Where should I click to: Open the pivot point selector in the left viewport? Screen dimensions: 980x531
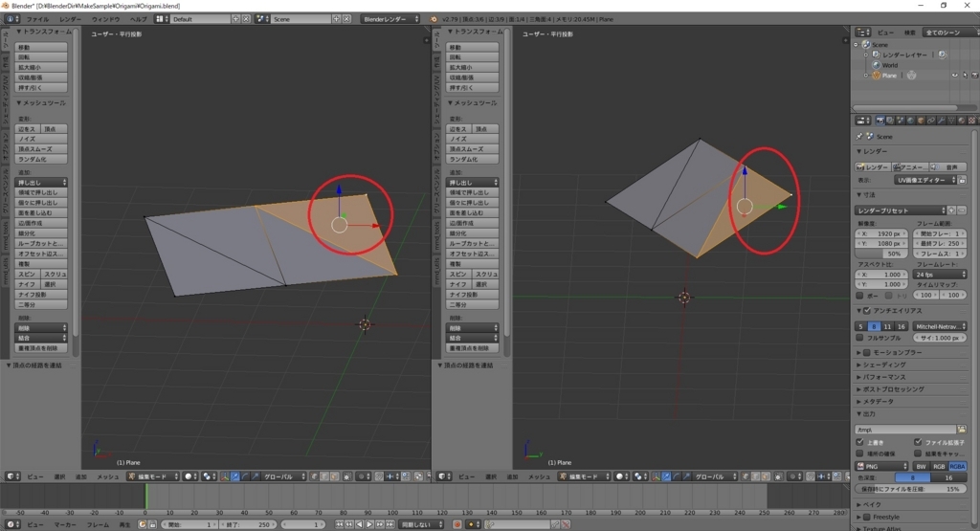(x=209, y=476)
